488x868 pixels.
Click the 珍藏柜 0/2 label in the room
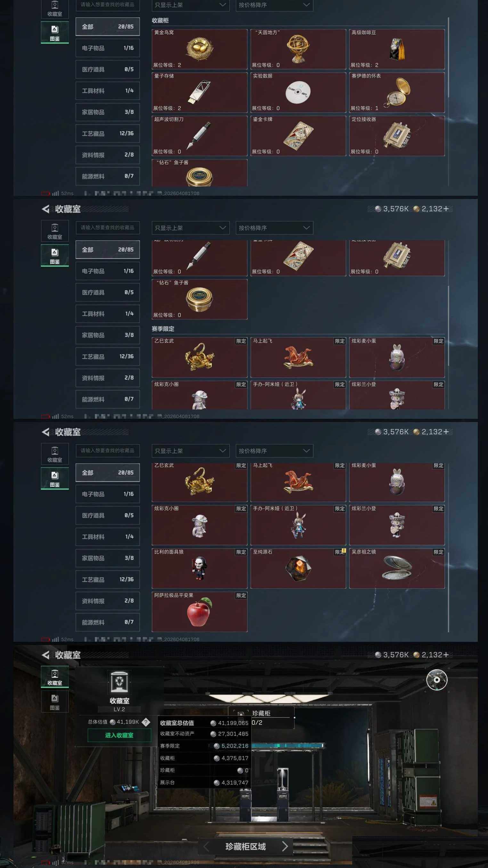pos(261,718)
